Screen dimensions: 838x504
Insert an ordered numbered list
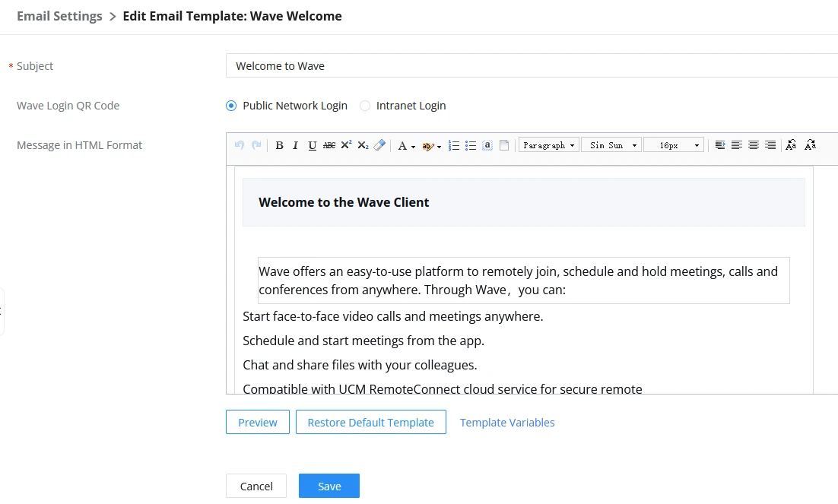pyautogui.click(x=454, y=145)
